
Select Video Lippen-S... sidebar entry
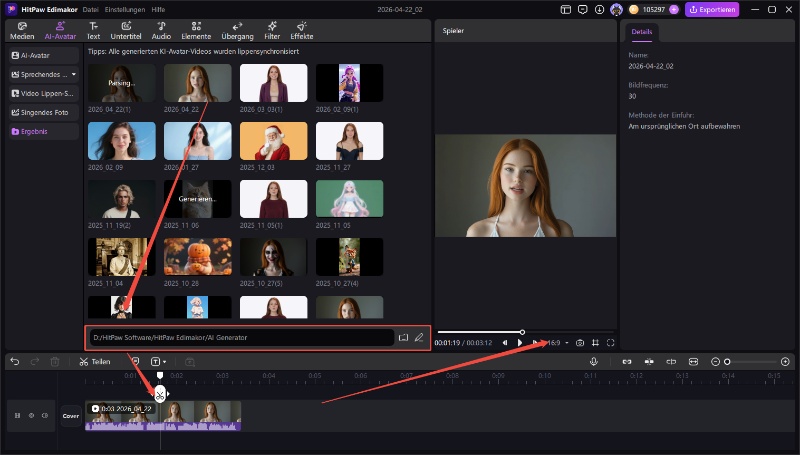(x=44, y=93)
